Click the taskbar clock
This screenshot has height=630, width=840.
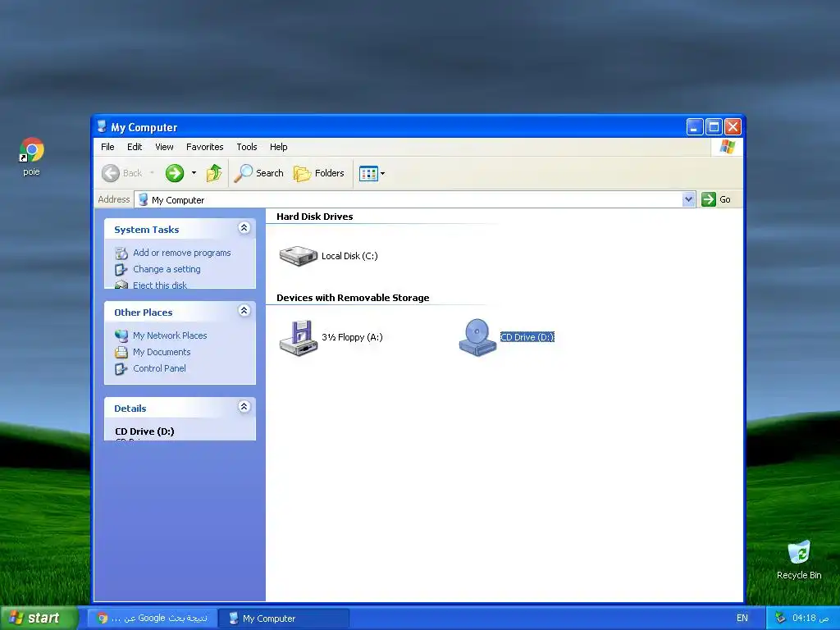(x=810, y=618)
